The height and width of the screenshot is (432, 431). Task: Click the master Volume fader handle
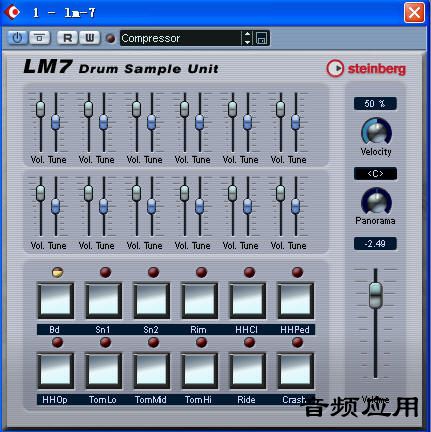[x=376, y=295]
